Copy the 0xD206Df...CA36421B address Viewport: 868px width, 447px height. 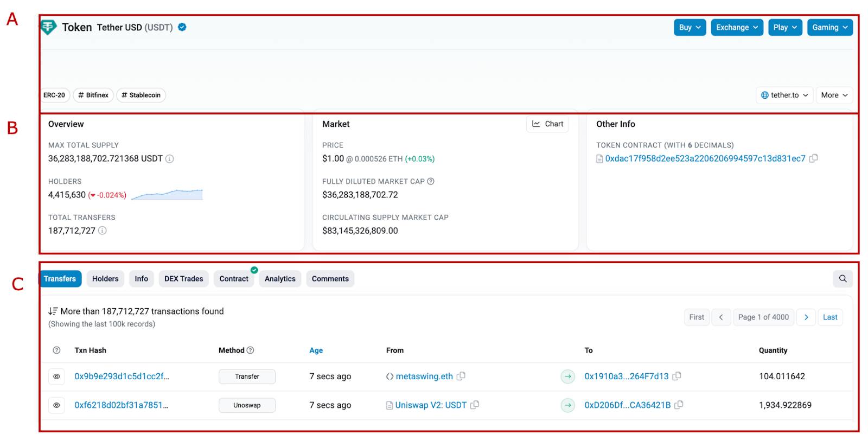click(x=679, y=405)
